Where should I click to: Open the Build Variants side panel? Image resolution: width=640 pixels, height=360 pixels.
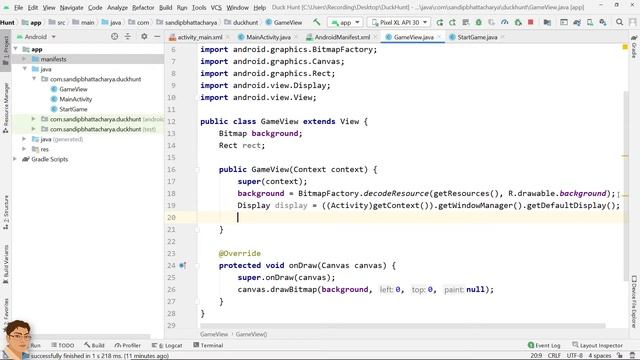click(x=6, y=264)
